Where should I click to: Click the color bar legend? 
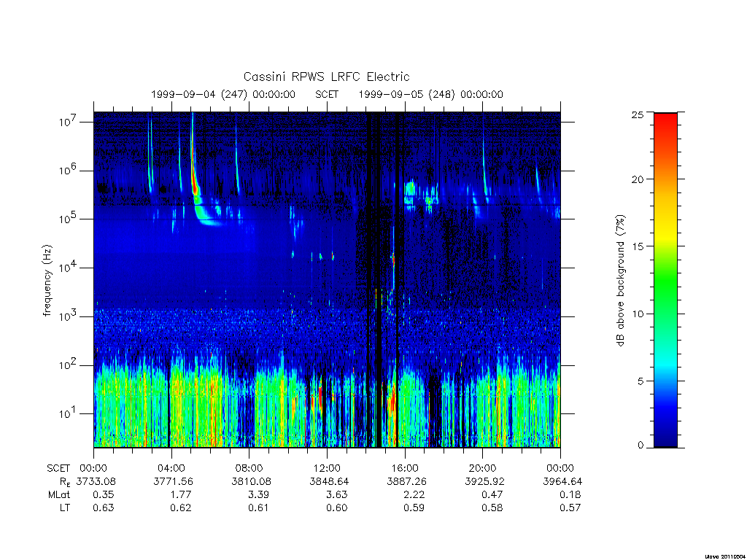665,280
